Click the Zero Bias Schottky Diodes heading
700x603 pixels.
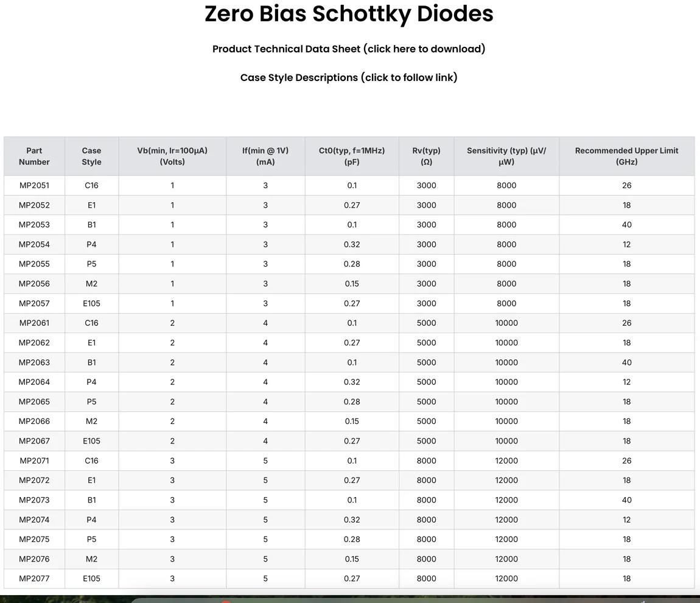(349, 13)
